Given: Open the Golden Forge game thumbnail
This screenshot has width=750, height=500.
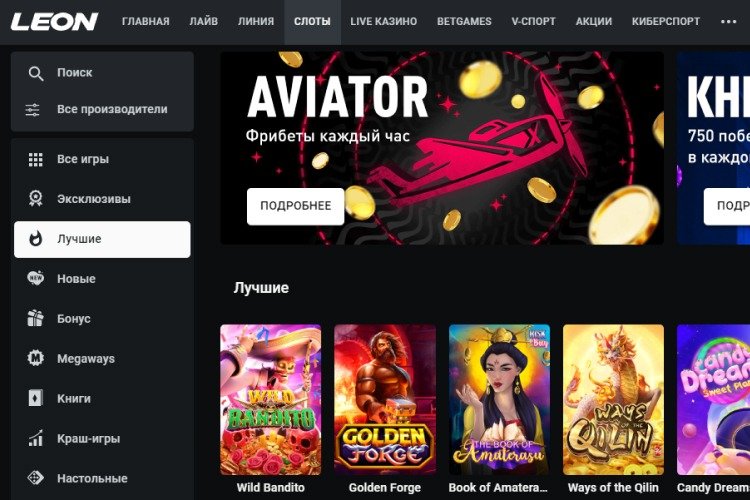Looking at the screenshot, I should click(385, 400).
